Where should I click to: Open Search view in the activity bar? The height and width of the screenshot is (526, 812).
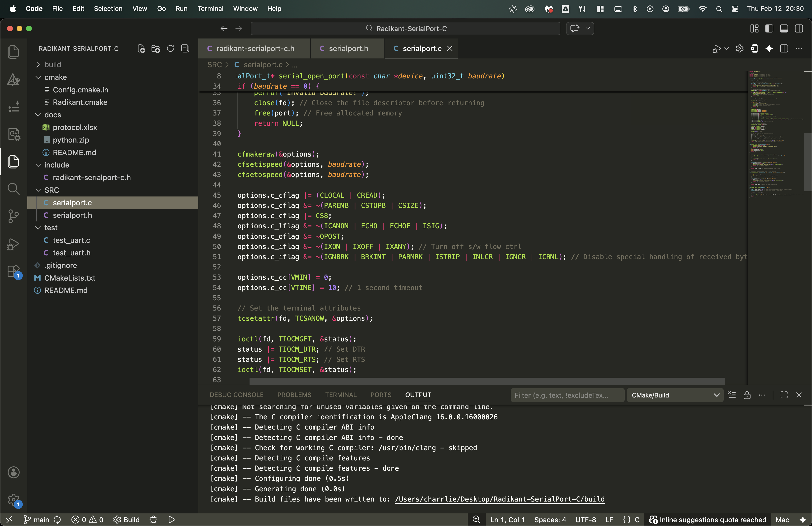point(13,188)
